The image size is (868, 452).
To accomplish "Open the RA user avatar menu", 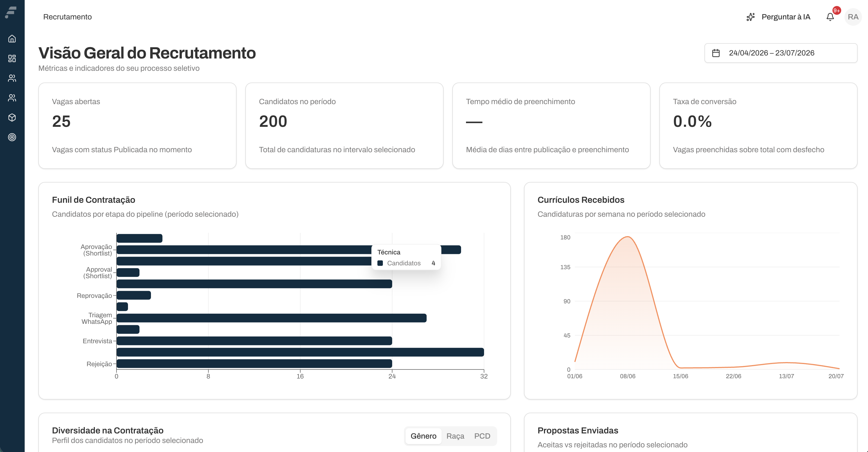I will point(853,17).
